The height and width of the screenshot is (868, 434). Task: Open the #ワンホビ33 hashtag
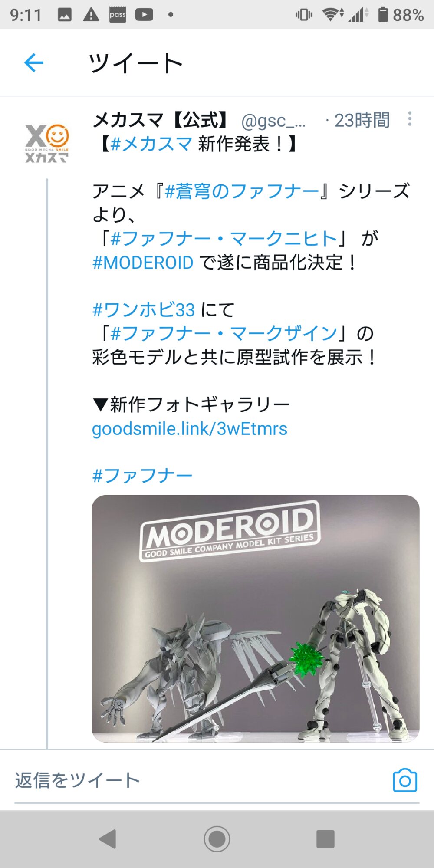coord(144,310)
